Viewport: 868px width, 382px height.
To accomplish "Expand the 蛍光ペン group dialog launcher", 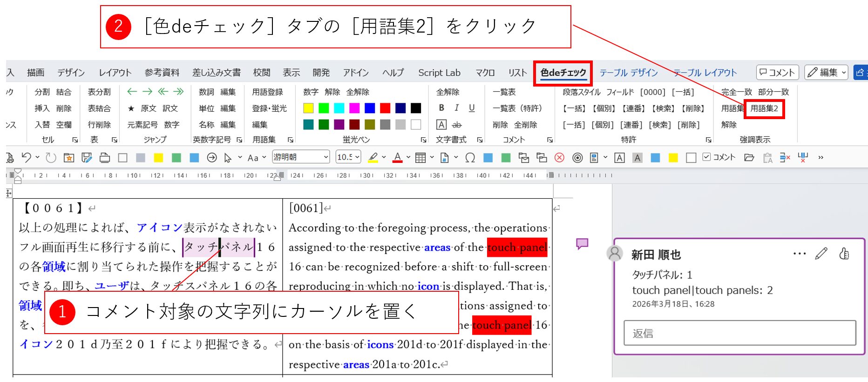I will (423, 140).
